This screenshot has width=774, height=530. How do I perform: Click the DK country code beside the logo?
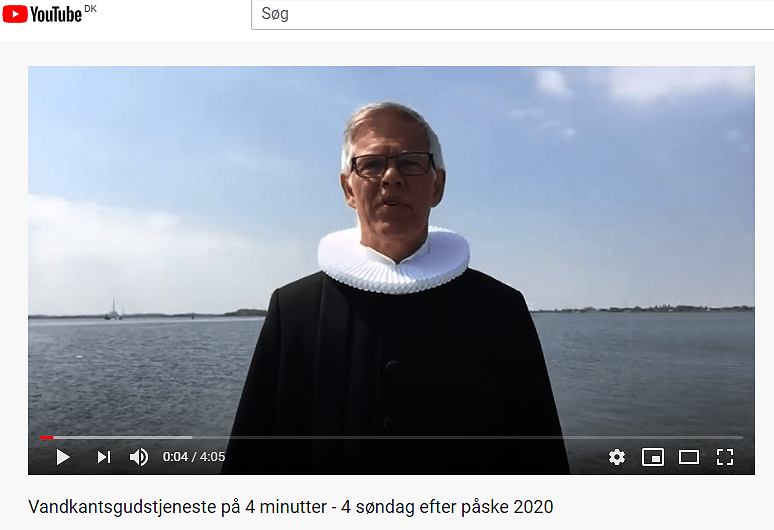click(90, 9)
